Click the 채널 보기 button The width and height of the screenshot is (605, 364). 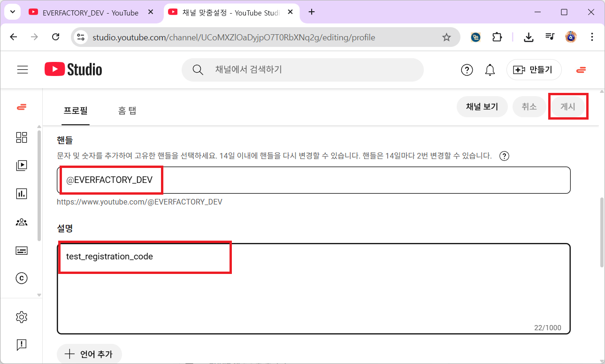[482, 107]
